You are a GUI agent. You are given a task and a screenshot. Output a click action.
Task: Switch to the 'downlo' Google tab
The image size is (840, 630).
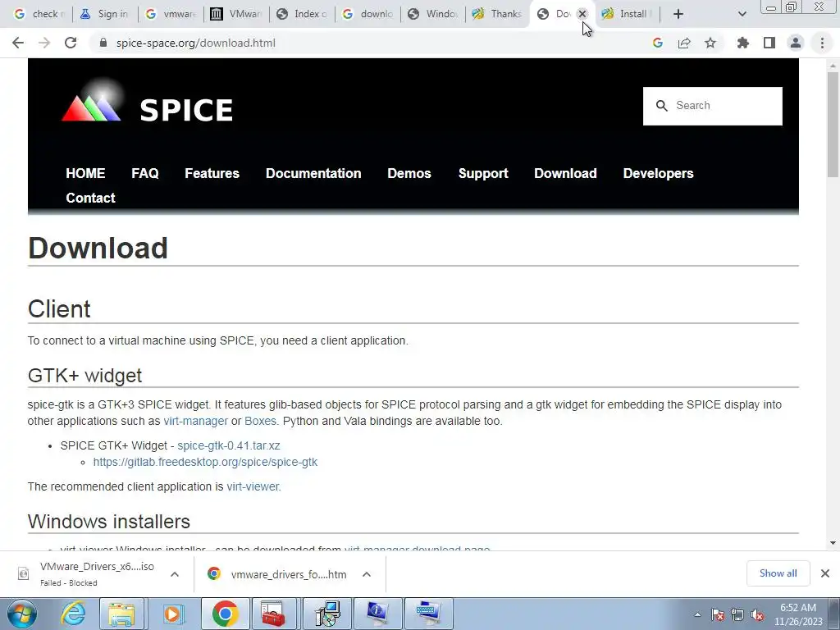(x=367, y=14)
